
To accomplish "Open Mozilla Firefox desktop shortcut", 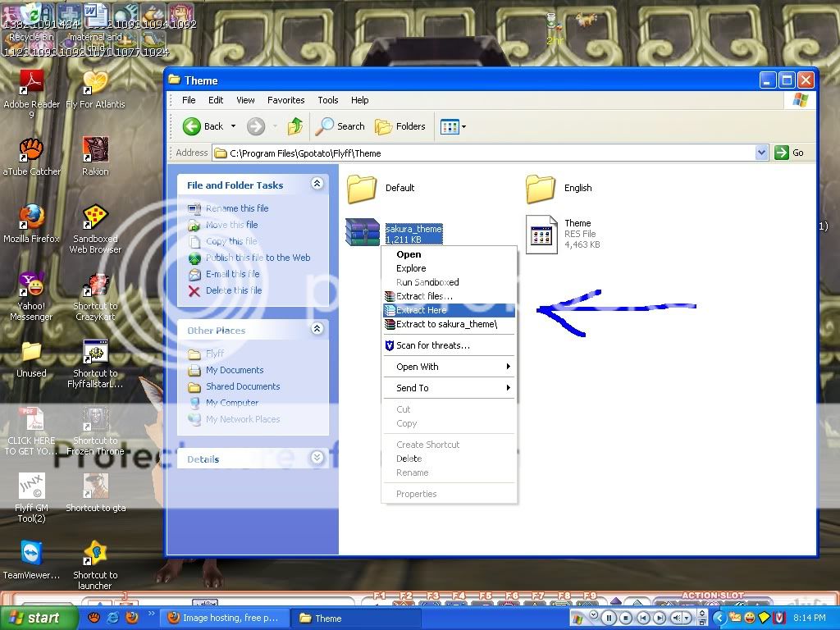I will 31,217.
